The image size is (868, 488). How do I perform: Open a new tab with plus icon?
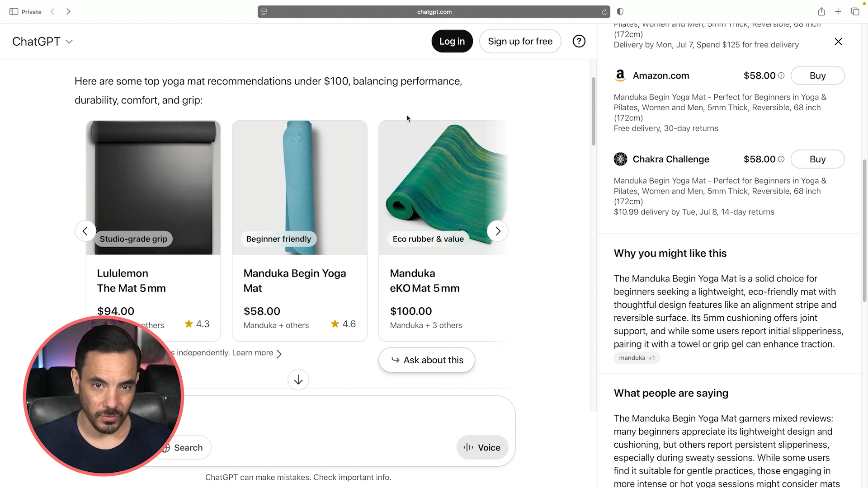click(x=838, y=12)
